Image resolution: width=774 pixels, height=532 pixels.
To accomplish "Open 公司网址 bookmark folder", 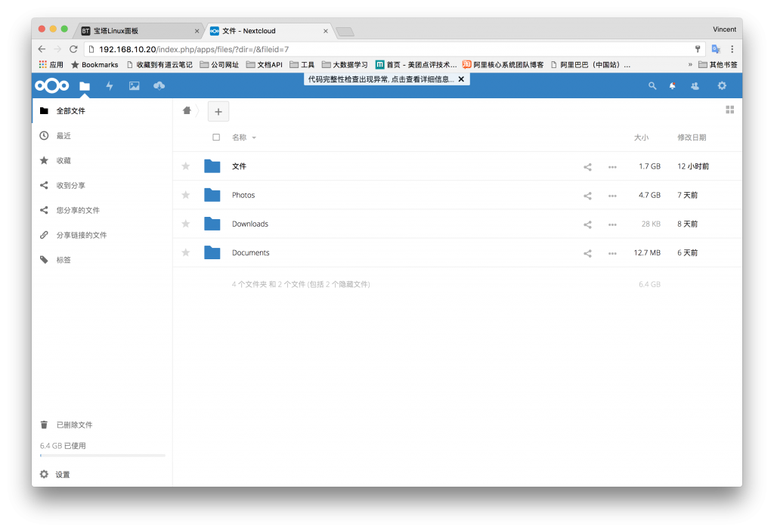I will [x=219, y=65].
